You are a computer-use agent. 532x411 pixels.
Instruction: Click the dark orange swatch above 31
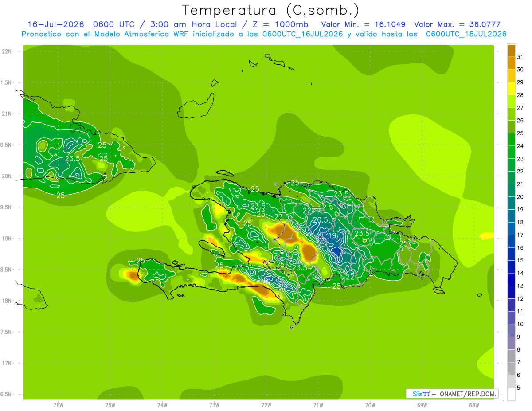tap(511, 51)
